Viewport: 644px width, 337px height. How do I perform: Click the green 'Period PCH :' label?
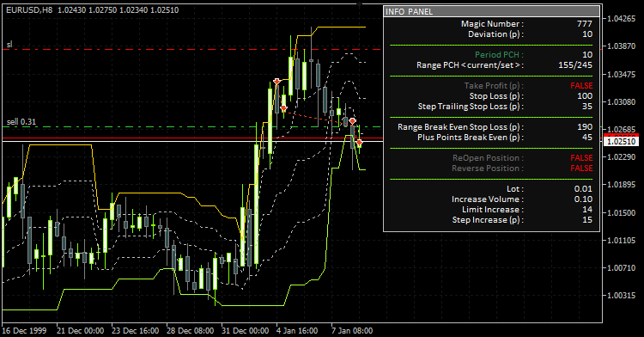click(499, 55)
